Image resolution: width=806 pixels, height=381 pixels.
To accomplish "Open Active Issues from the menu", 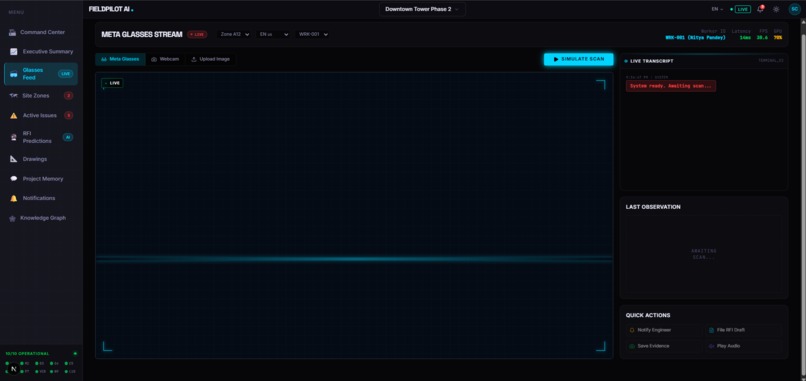I will (41, 116).
